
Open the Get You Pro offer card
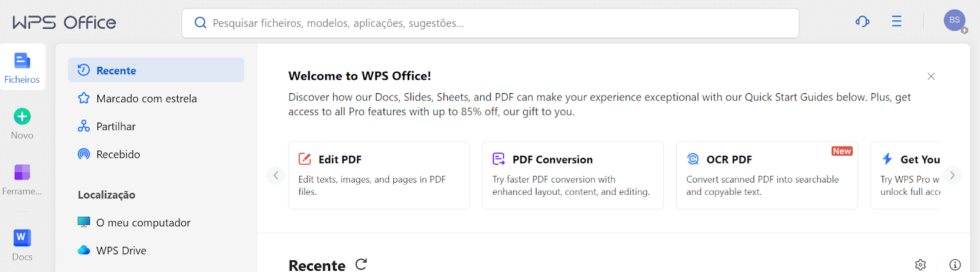[905, 175]
